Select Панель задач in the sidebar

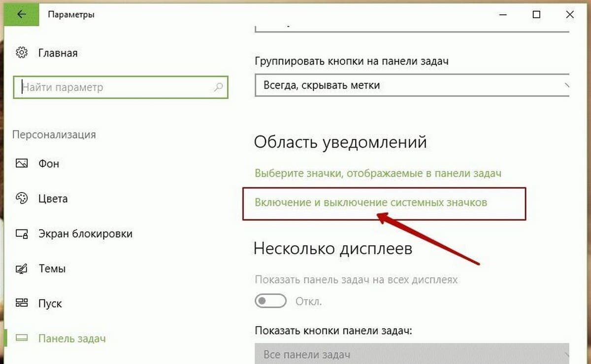[70, 338]
